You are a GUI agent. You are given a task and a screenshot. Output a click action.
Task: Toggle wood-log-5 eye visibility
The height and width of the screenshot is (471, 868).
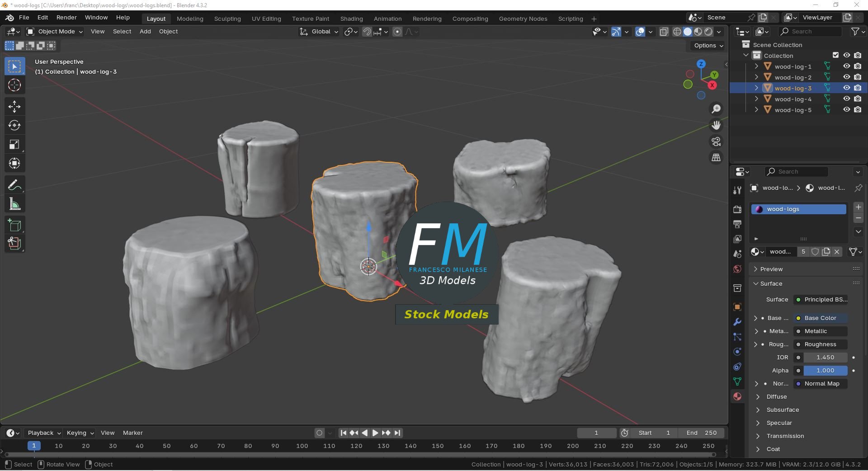coord(847,110)
